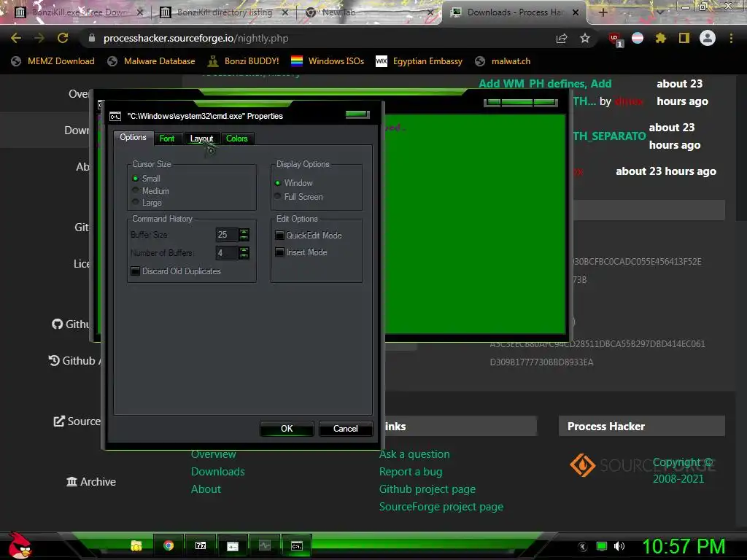Click the taskbar clock showing 10:57 PM
Image resolution: width=747 pixels, height=560 pixels.
pos(684,546)
